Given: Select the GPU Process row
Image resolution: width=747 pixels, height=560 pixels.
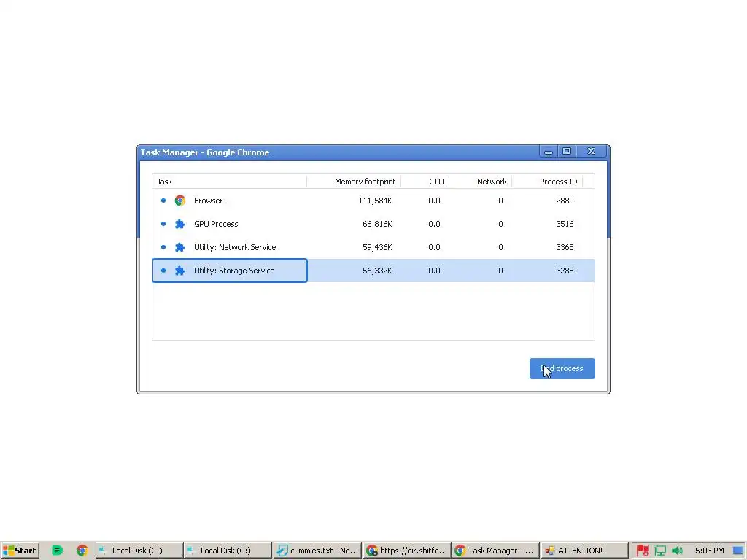Looking at the screenshot, I should click(373, 224).
